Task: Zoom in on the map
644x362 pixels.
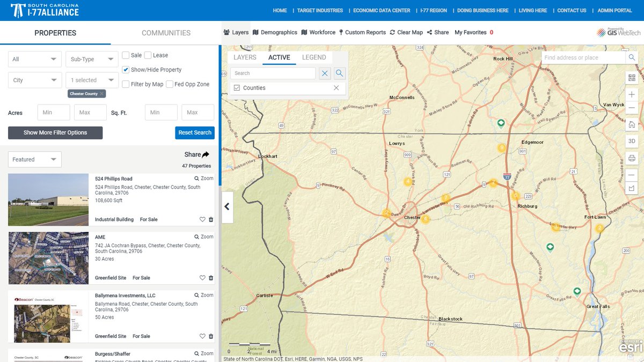Action: 632,94
